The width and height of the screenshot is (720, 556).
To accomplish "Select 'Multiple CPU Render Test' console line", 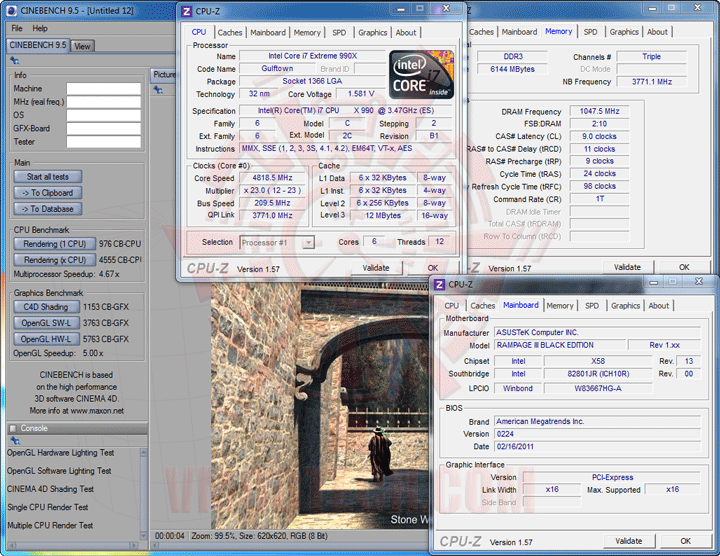I will tap(50, 525).
